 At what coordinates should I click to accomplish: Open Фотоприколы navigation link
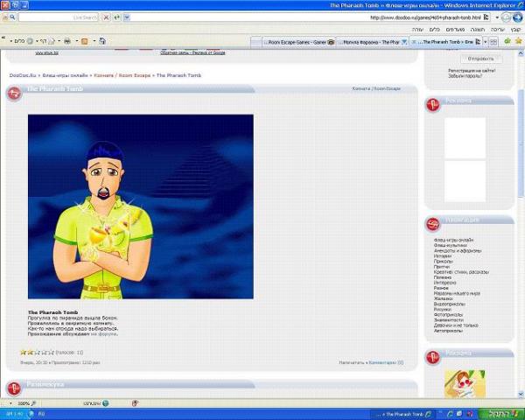tap(448, 315)
